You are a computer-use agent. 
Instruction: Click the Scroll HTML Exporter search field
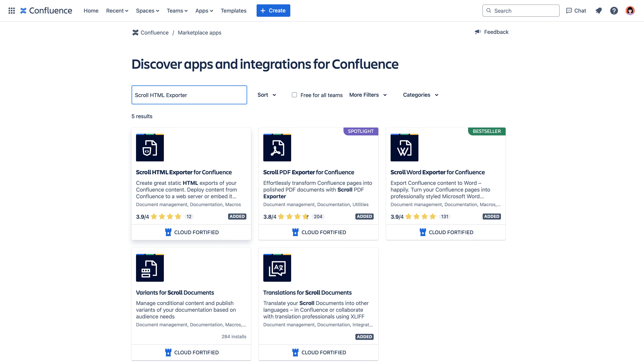189,95
